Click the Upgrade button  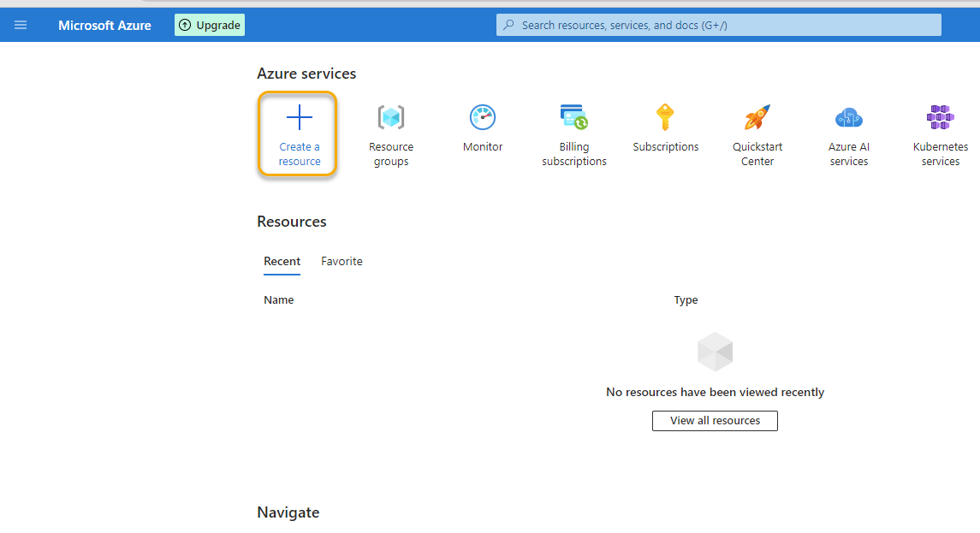[x=210, y=25]
